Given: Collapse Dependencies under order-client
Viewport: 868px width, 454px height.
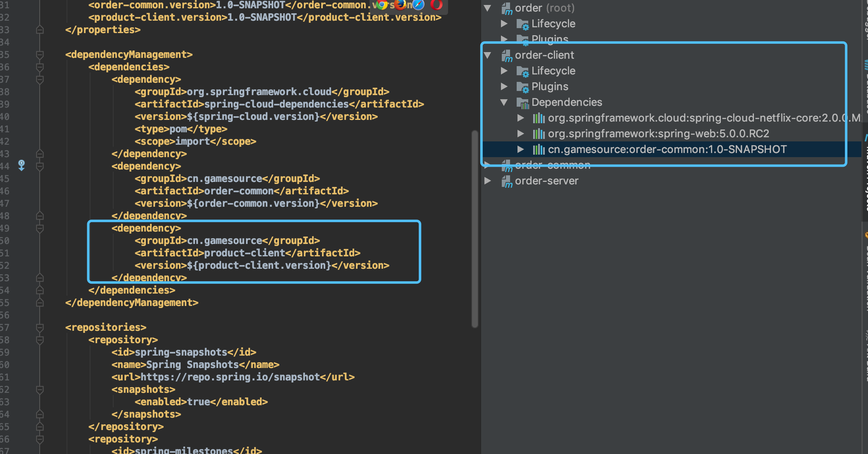Looking at the screenshot, I should 504,102.
